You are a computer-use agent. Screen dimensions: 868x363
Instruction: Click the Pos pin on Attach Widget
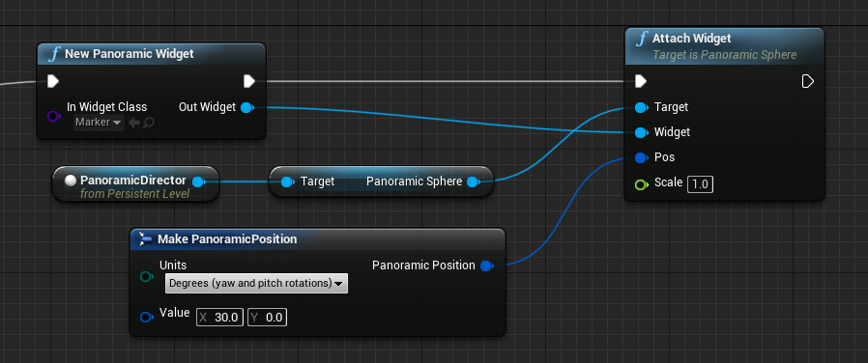641,157
